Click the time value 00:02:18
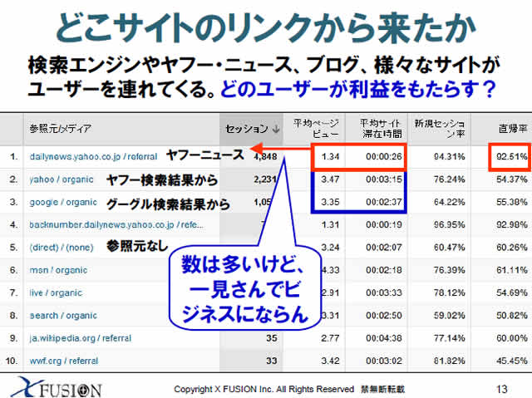This screenshot has width=532, height=398. click(x=384, y=270)
